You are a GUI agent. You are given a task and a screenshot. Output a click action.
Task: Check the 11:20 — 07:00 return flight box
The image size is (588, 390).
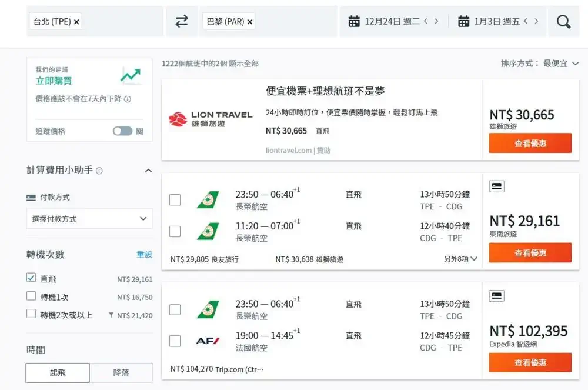click(175, 231)
